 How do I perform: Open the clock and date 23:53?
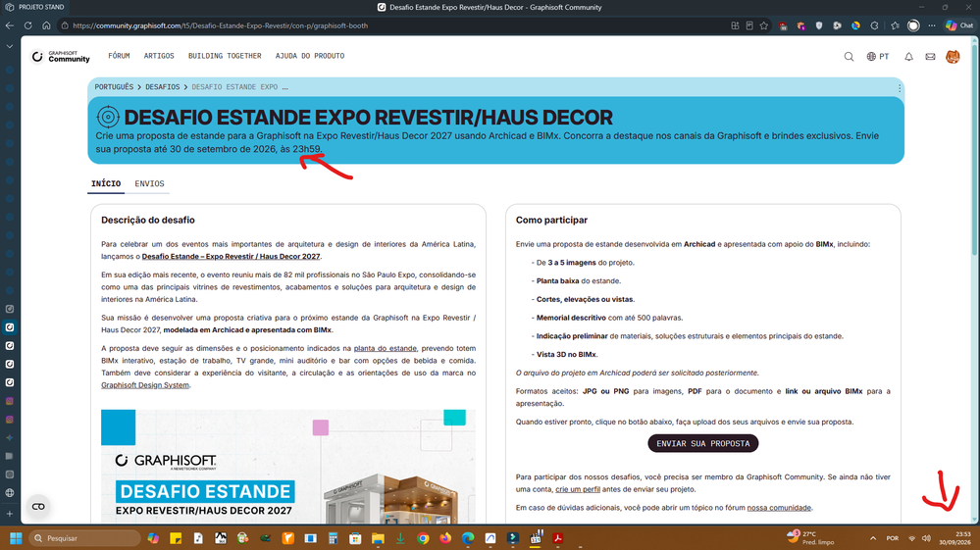tap(955, 538)
